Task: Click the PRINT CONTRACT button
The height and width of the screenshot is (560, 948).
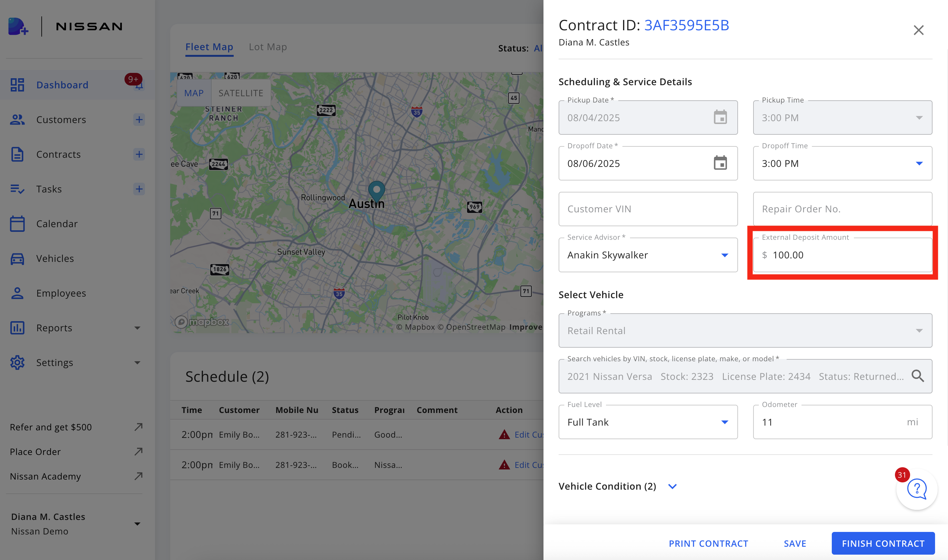Action: pyautogui.click(x=708, y=543)
